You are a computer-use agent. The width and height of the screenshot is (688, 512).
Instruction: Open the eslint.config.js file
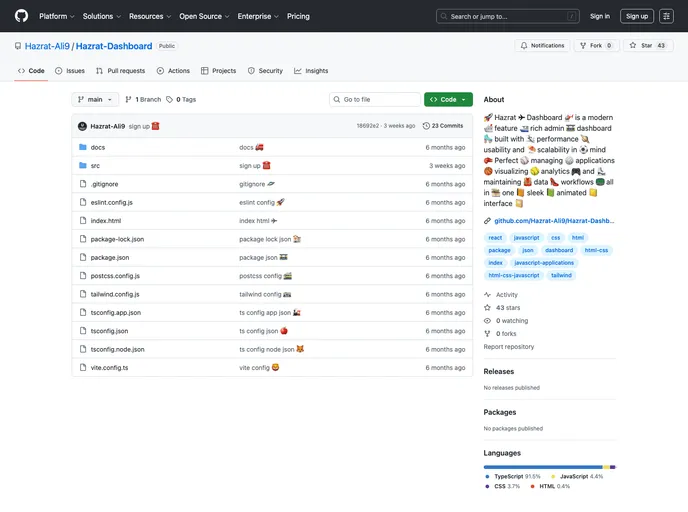(111, 203)
